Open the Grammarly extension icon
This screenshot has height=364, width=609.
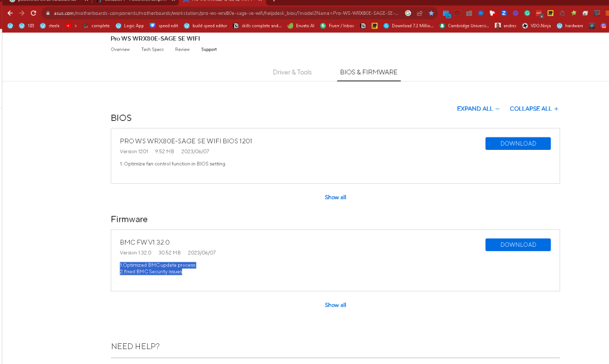click(x=527, y=13)
